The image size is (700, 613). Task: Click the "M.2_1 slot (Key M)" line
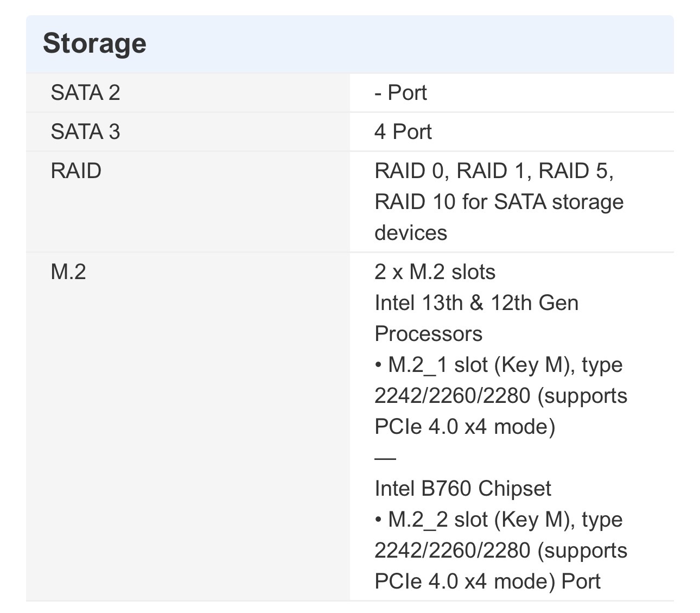[x=498, y=365]
